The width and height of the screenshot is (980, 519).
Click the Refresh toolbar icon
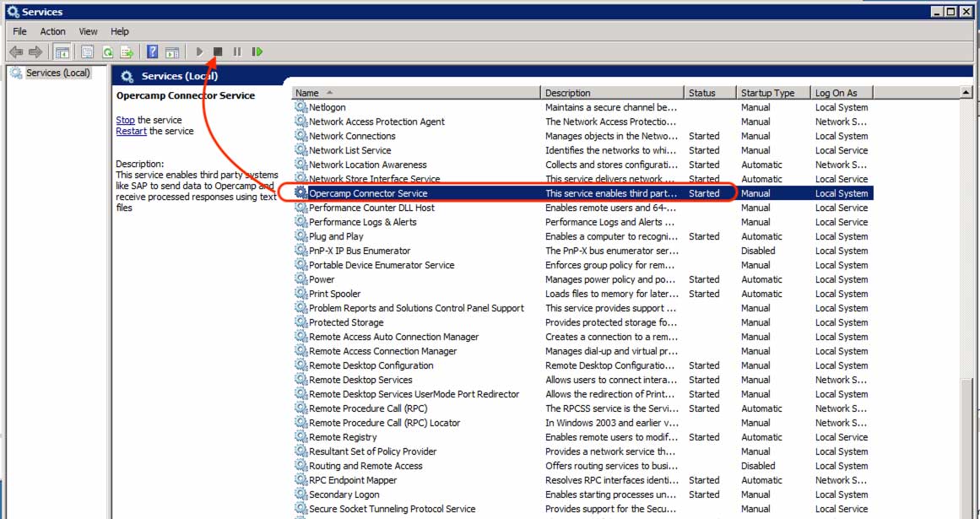point(107,52)
